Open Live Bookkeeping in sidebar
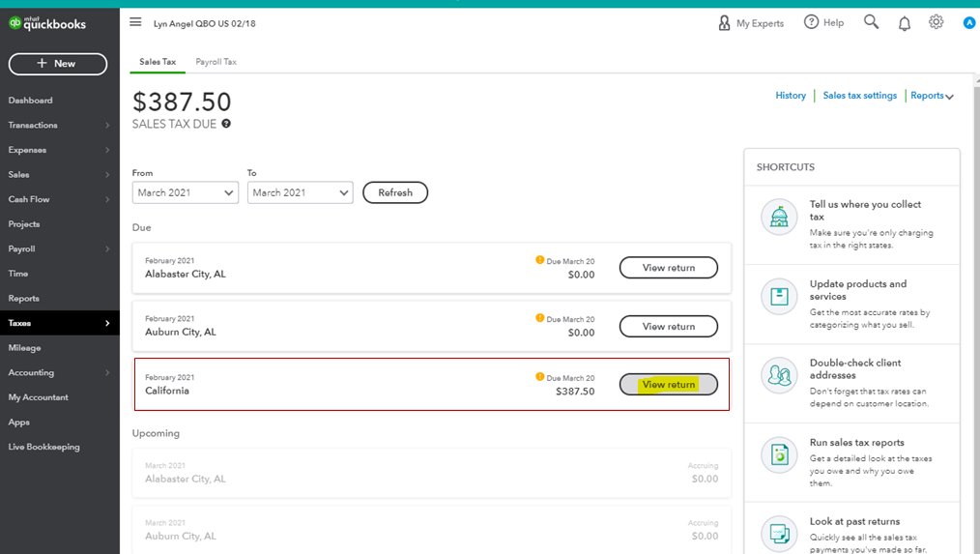Screen dimensions: 980x554 coord(43,447)
